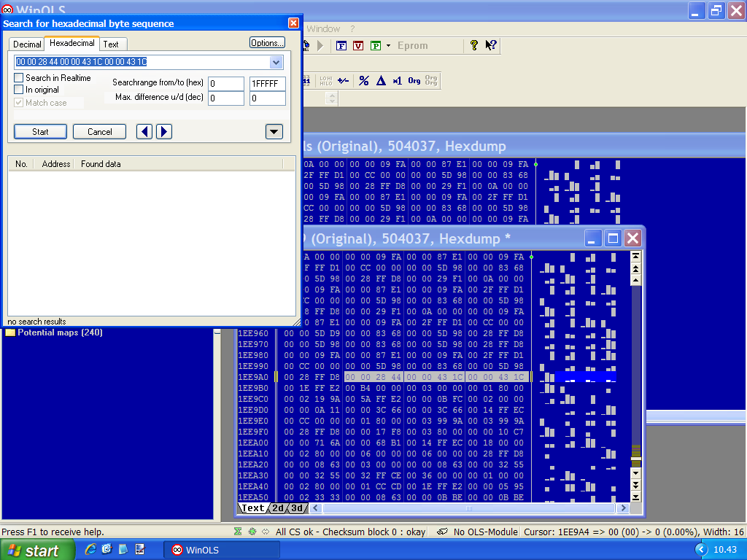Check the In original option
Screen dimensions: 747x560
click(18, 90)
